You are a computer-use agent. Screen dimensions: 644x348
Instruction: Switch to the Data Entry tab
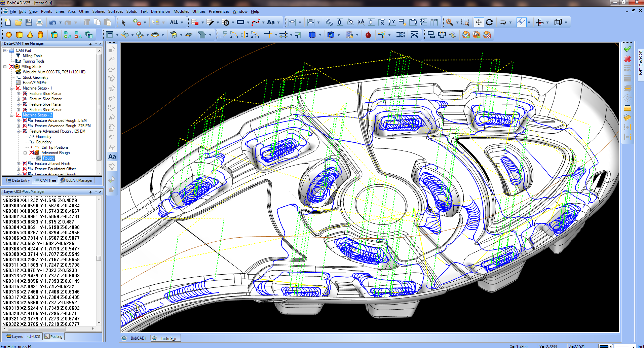(17, 180)
